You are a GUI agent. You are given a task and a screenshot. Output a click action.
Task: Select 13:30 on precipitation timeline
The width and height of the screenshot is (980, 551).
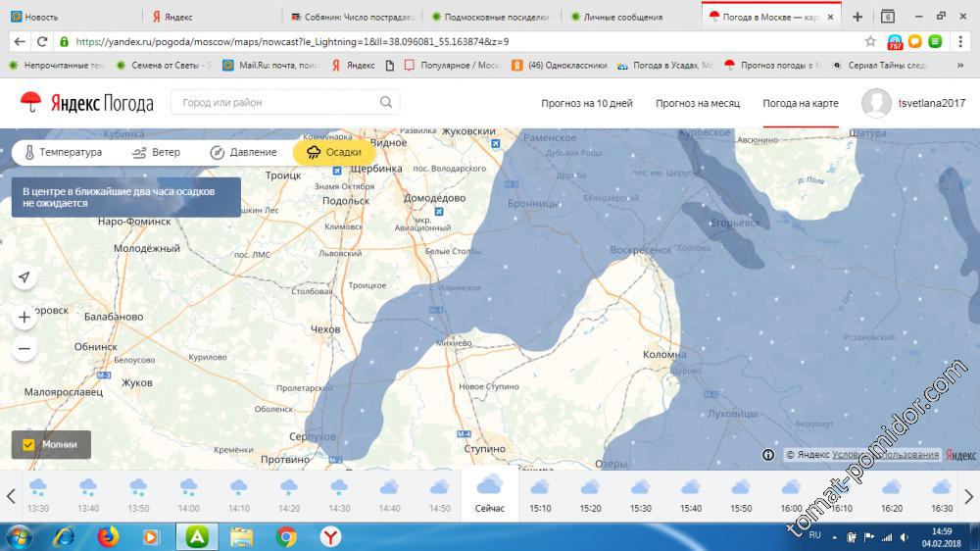point(38,495)
